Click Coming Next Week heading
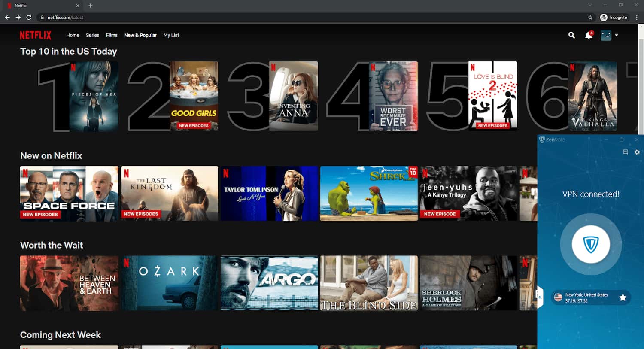The height and width of the screenshot is (349, 644). point(61,335)
